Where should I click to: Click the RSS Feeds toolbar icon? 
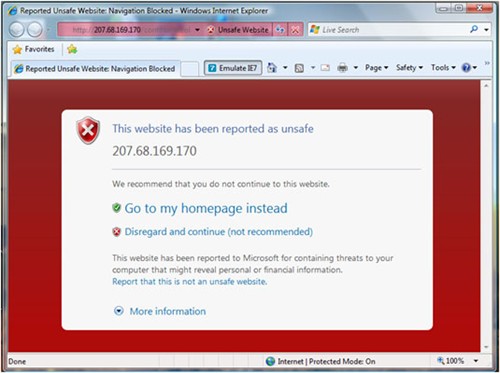pyautogui.click(x=299, y=68)
